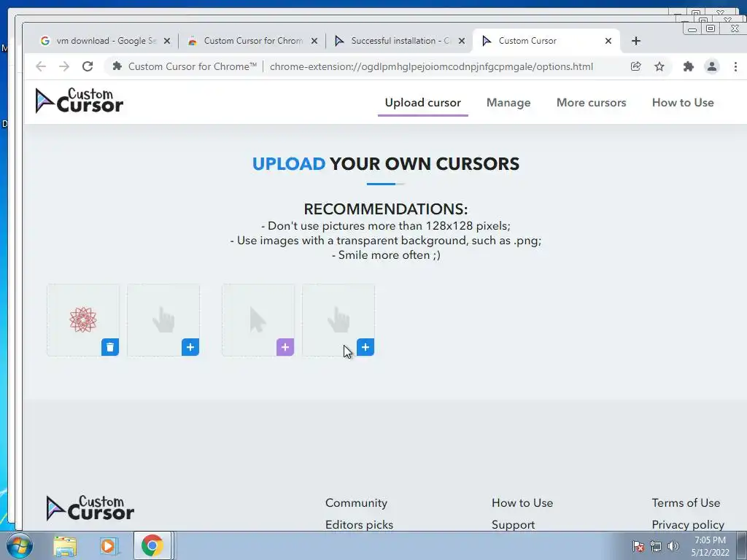Viewport: 747px width, 560px height.
Task: Share this page using the share icon
Action: [x=635, y=66]
